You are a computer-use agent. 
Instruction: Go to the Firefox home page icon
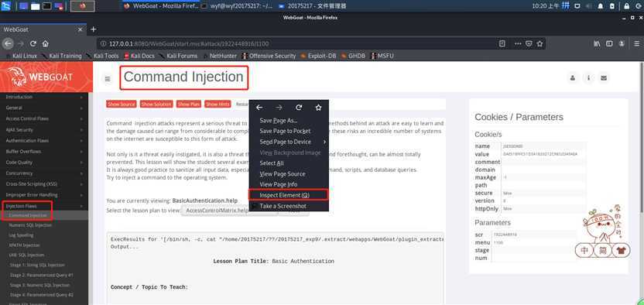(45, 43)
